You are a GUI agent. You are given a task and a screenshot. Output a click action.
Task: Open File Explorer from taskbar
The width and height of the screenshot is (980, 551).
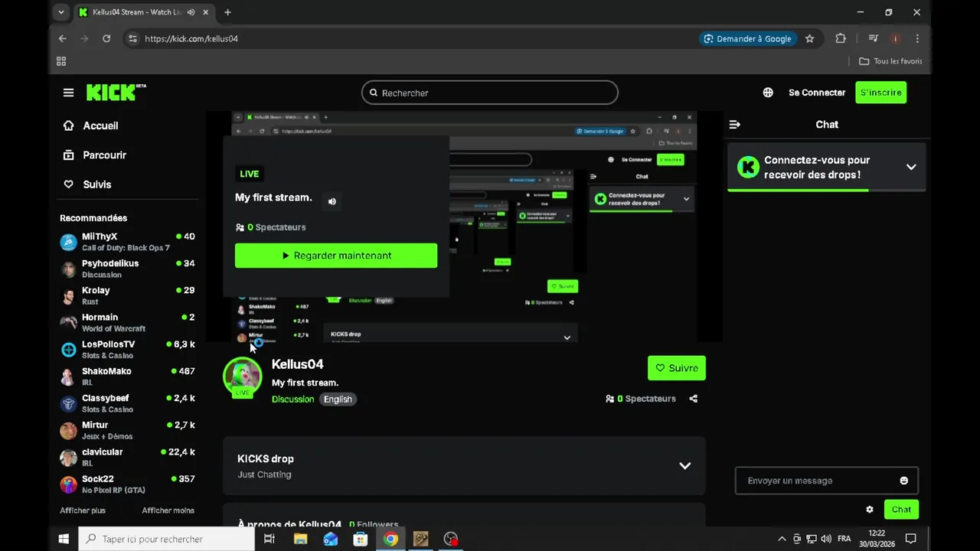coord(300,539)
